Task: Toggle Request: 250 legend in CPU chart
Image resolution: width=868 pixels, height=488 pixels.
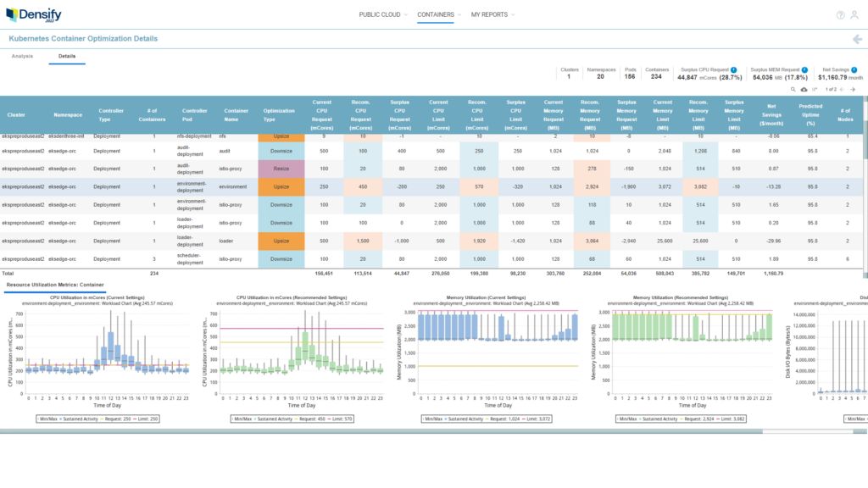Action: pos(115,419)
